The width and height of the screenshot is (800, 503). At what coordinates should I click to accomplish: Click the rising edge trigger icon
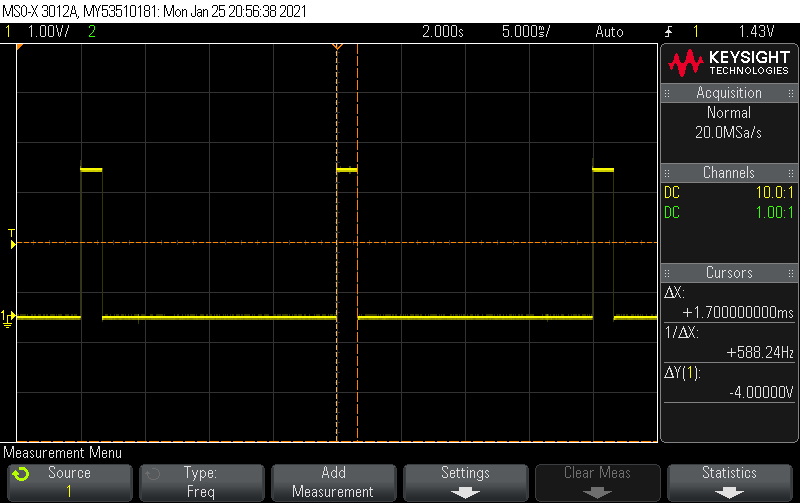(668, 32)
